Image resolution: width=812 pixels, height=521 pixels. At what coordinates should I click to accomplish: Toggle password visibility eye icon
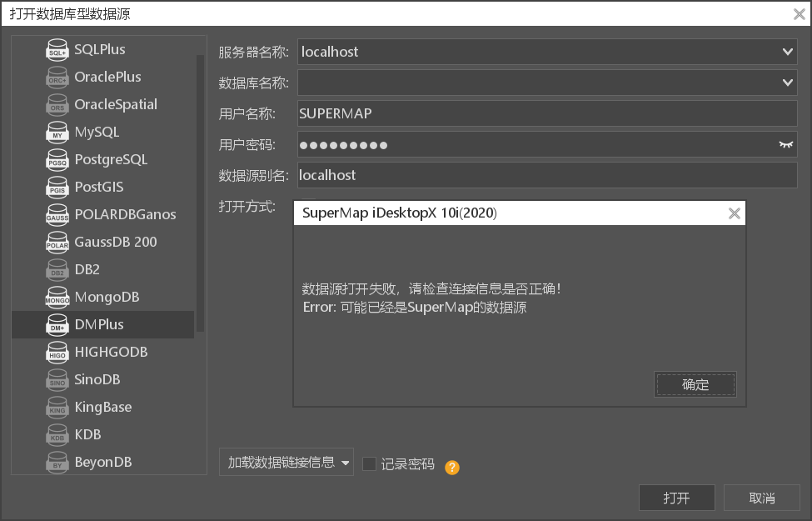coord(785,145)
